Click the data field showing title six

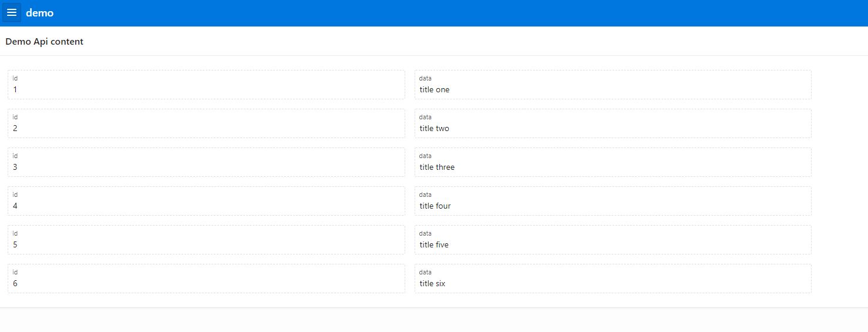(613, 279)
